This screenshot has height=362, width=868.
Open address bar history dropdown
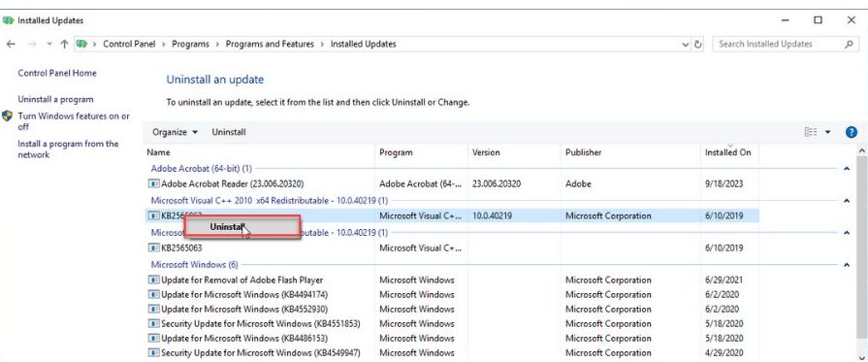[686, 45]
